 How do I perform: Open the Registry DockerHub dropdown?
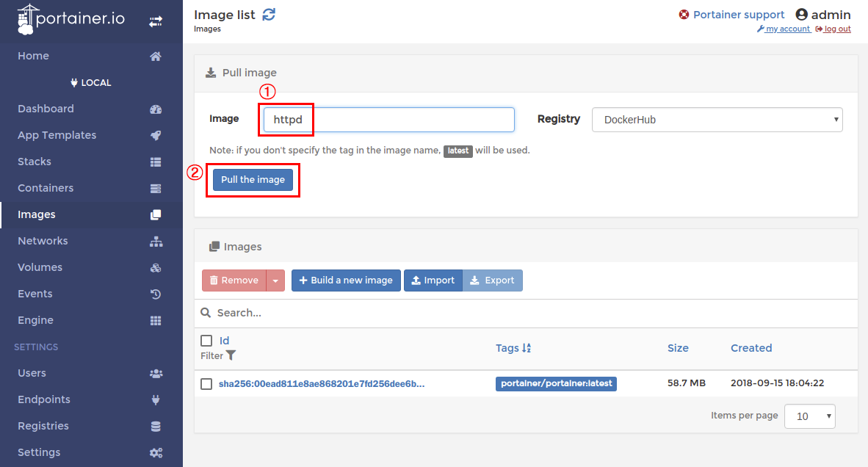coord(717,120)
